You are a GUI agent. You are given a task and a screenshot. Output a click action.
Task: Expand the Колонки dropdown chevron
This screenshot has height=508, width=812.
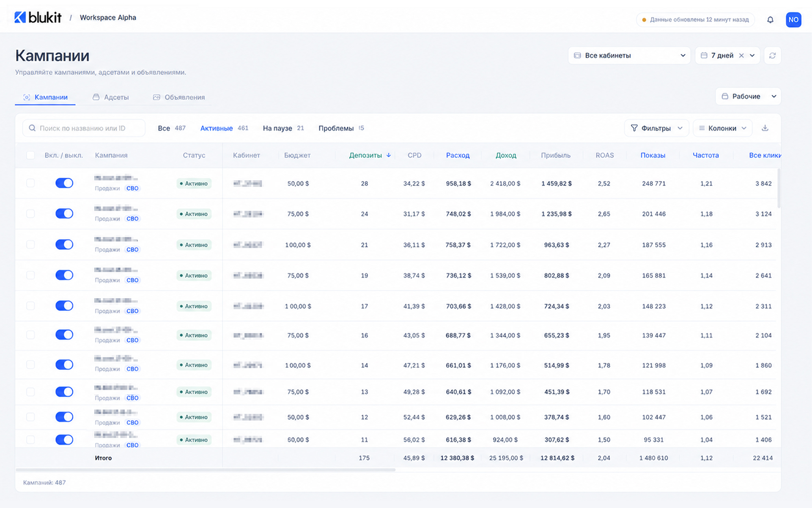[x=744, y=128]
